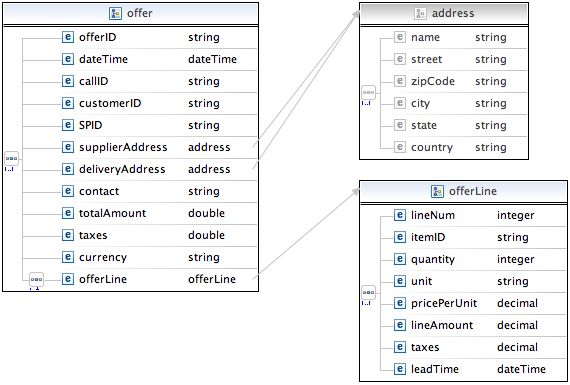The width and height of the screenshot is (570, 385).
Task: Click the itemID element name
Action: click(428, 237)
